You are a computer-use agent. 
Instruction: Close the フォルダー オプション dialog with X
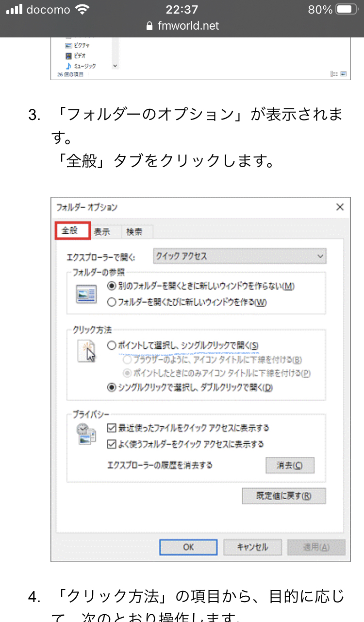pyautogui.click(x=340, y=207)
